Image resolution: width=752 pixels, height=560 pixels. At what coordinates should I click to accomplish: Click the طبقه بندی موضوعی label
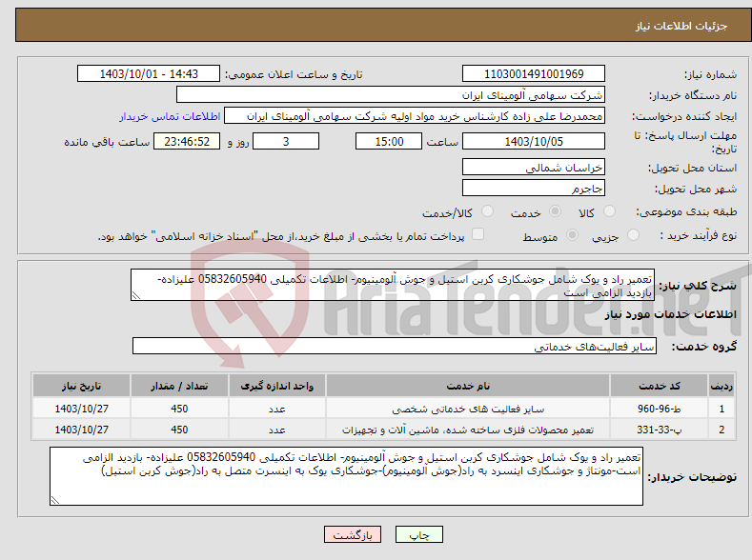686,211
